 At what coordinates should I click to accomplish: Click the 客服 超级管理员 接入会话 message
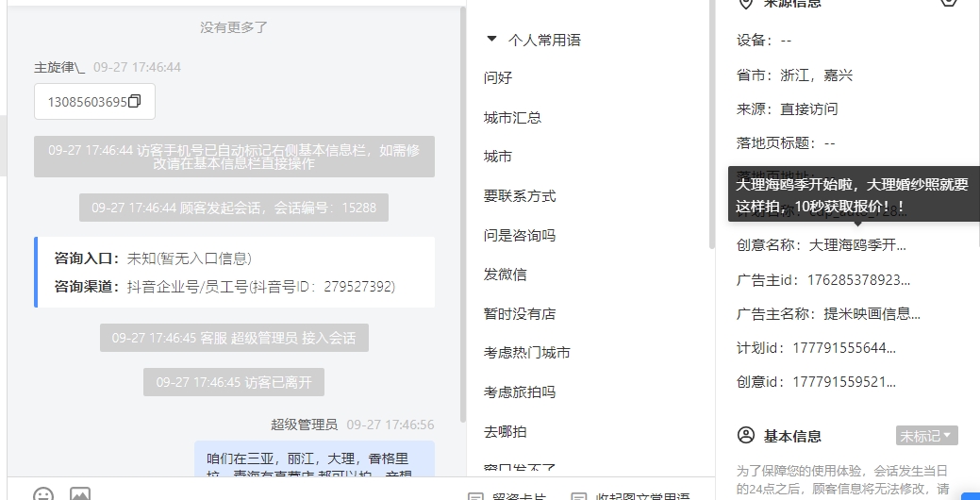pyautogui.click(x=234, y=338)
